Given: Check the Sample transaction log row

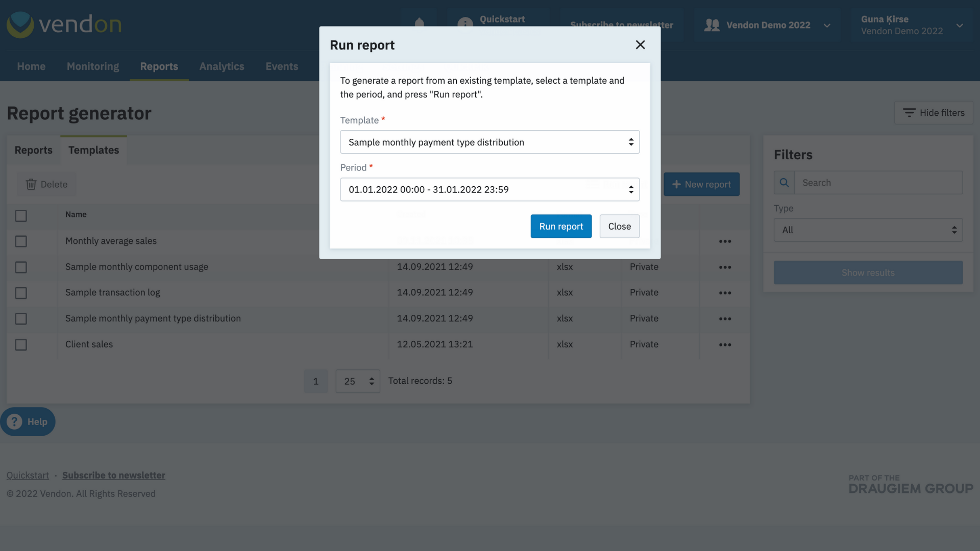Looking at the screenshot, I should coord(21,293).
